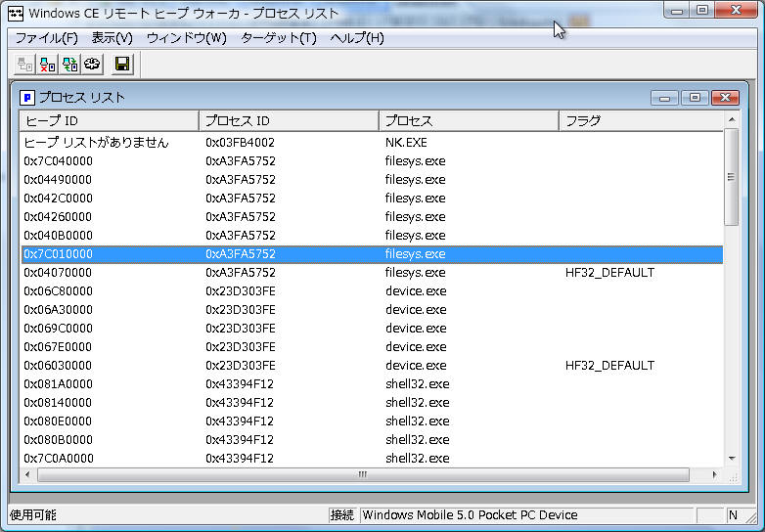765x532 pixels.
Task: Click the vertical scrollbar thumb
Action: coord(732,177)
